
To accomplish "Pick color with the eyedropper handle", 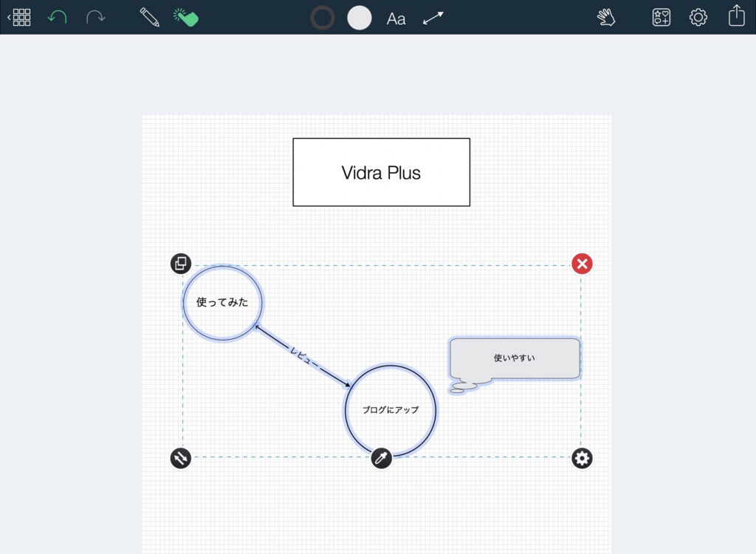I will click(x=382, y=458).
